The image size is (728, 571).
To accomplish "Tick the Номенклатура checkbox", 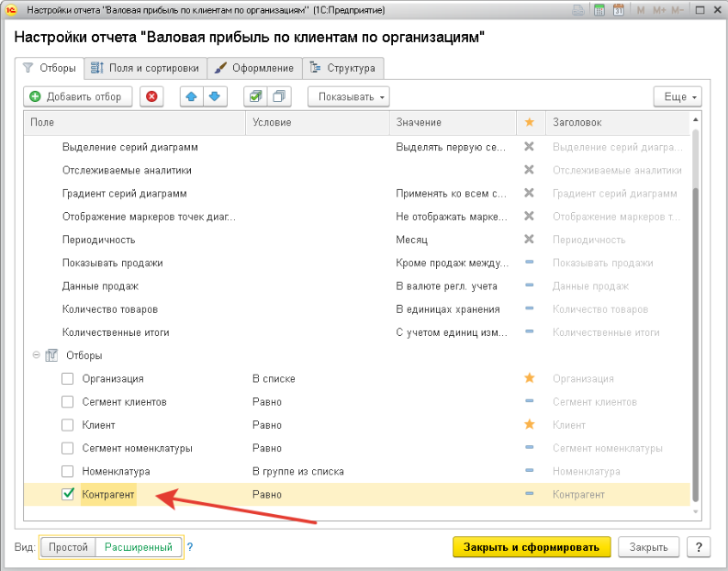I will tap(68, 471).
